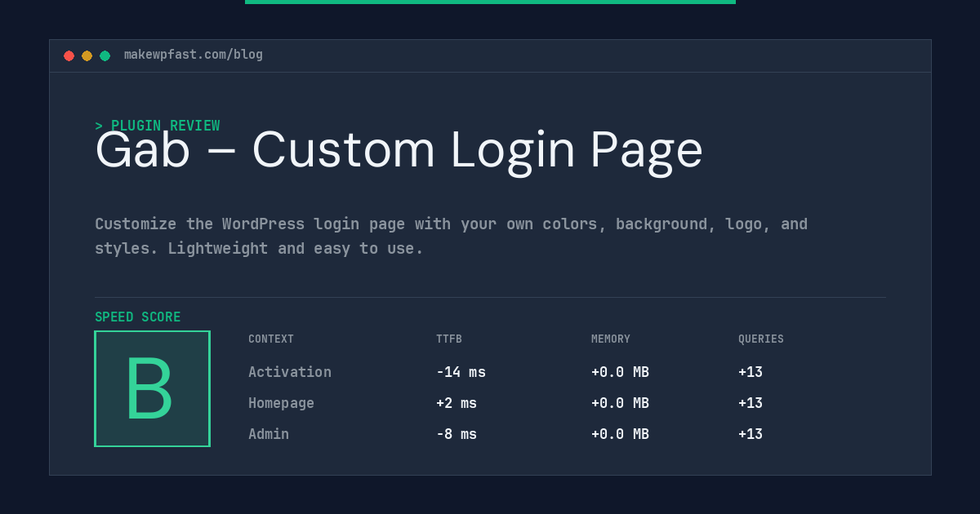Click the '-14 ms' TTFB value

pos(461,372)
